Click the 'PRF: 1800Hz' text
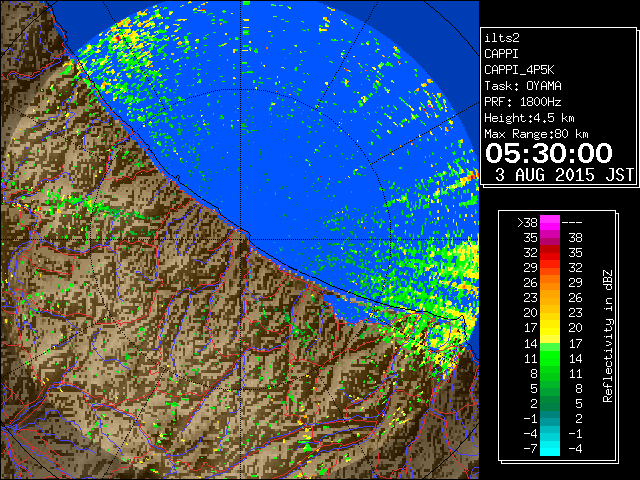Image resolution: width=640 pixels, height=480 pixels. (x=523, y=102)
